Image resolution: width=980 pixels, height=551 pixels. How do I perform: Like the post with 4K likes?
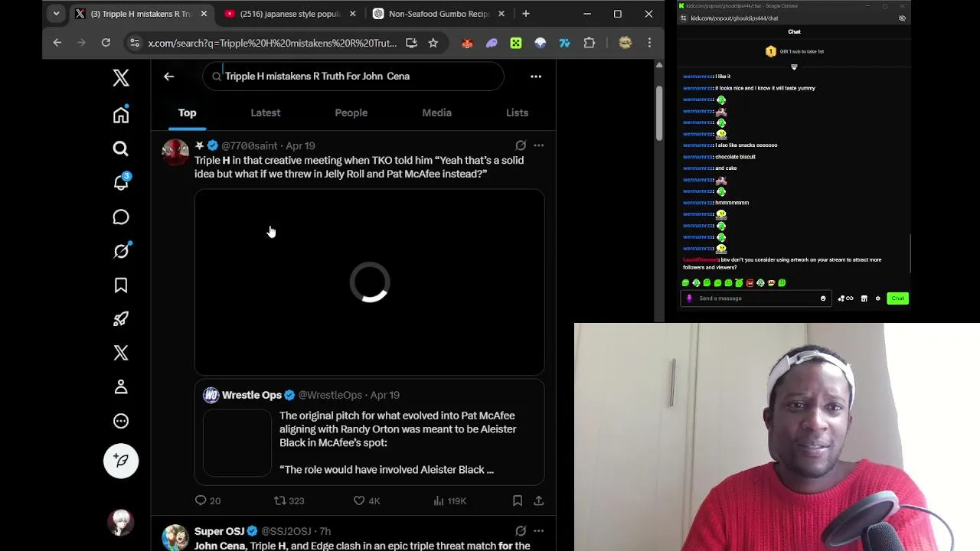[x=366, y=500]
